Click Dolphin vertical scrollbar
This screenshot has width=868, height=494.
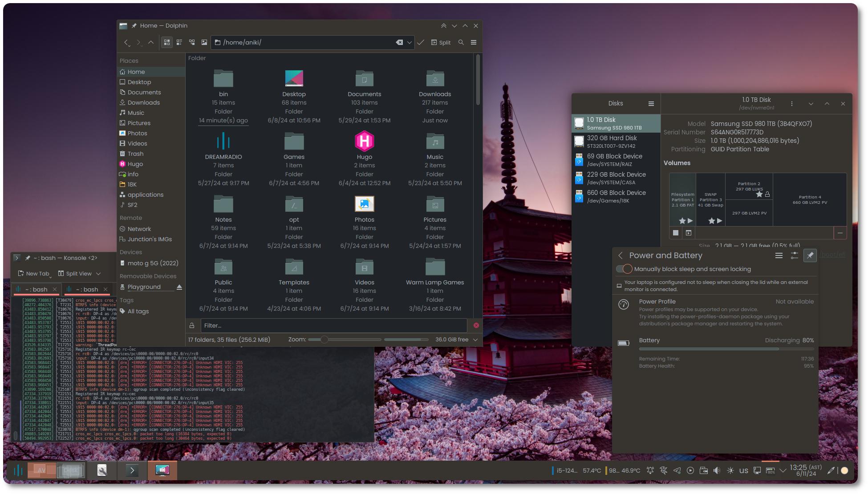(478, 80)
